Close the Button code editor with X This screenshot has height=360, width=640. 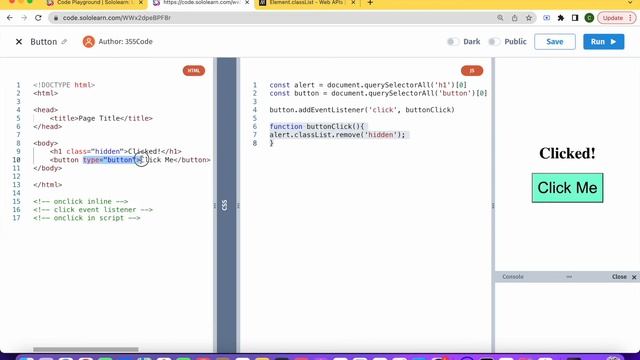[19, 42]
